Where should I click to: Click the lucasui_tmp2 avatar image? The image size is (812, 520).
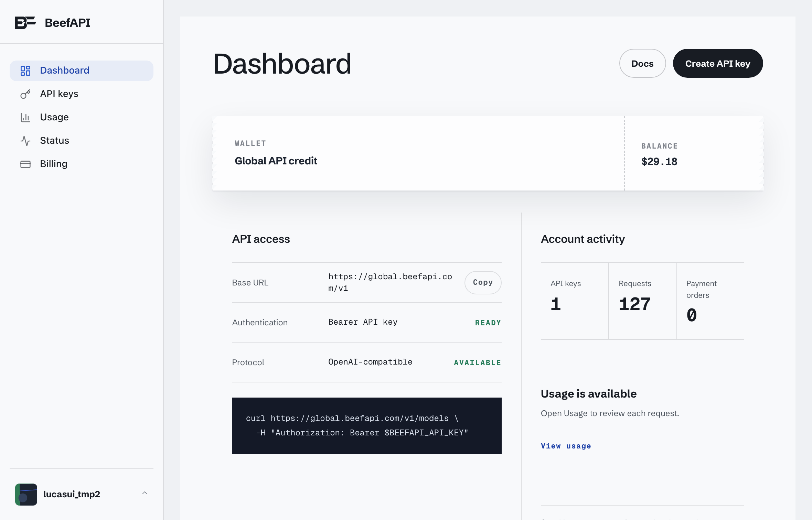[x=26, y=495]
